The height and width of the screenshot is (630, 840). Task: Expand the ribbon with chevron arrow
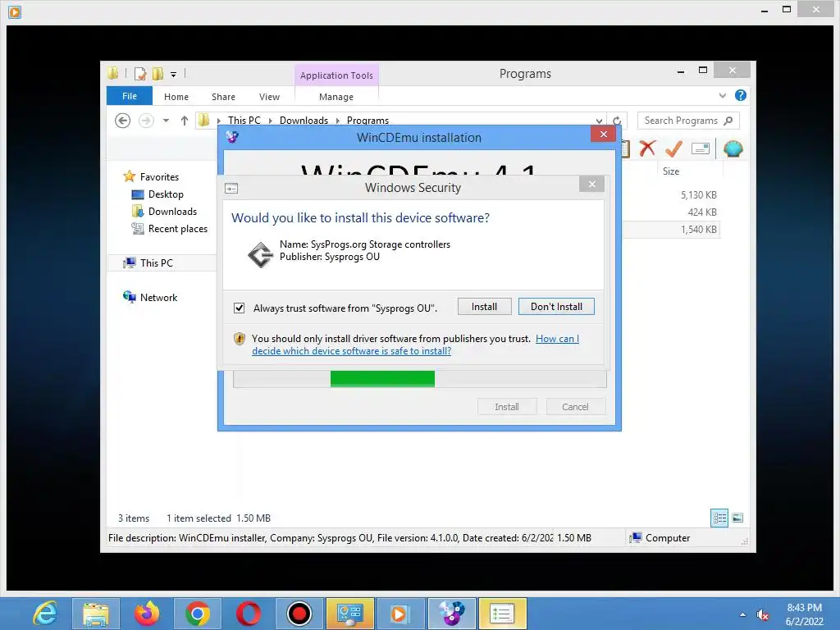722,95
